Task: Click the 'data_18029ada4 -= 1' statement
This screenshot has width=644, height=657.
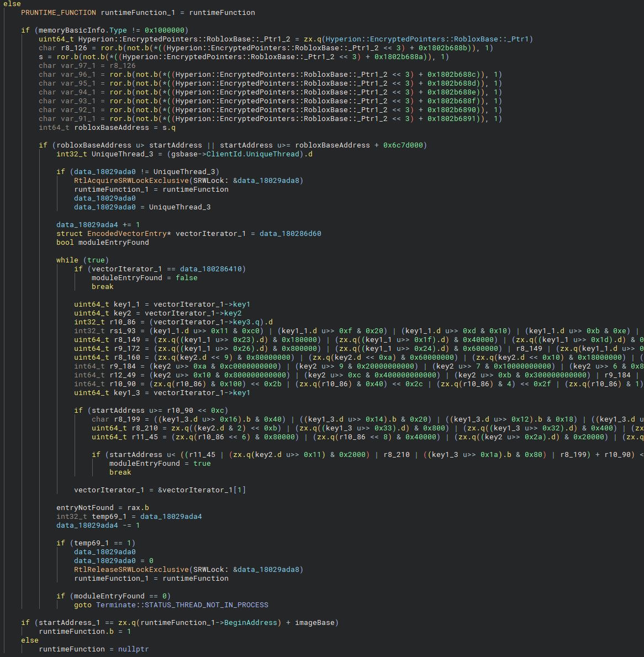Action: [x=98, y=525]
